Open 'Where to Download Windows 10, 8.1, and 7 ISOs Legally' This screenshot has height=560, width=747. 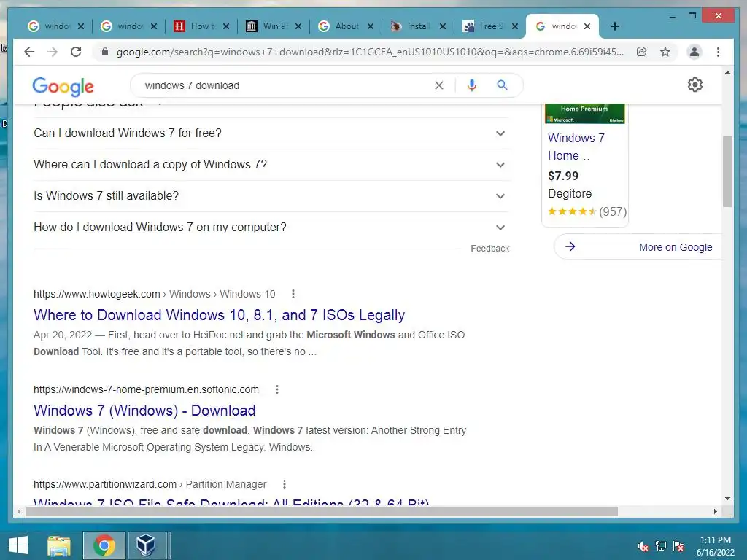219,315
